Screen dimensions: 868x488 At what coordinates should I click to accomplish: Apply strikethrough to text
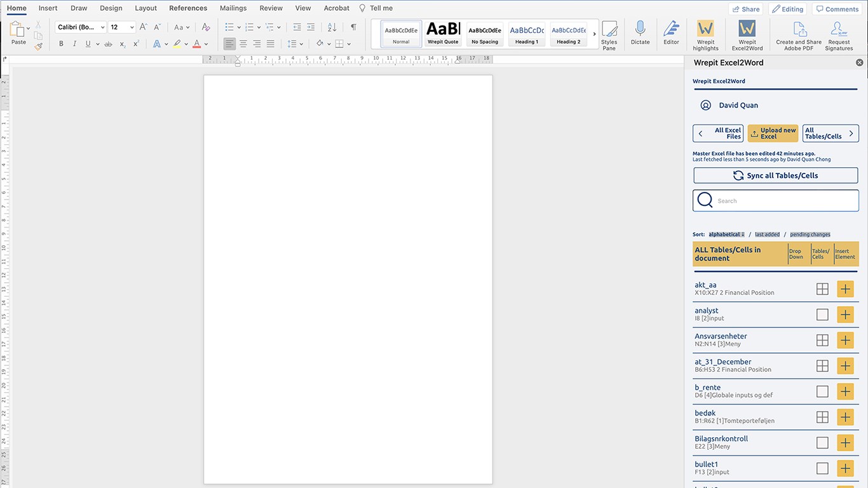[x=108, y=44]
